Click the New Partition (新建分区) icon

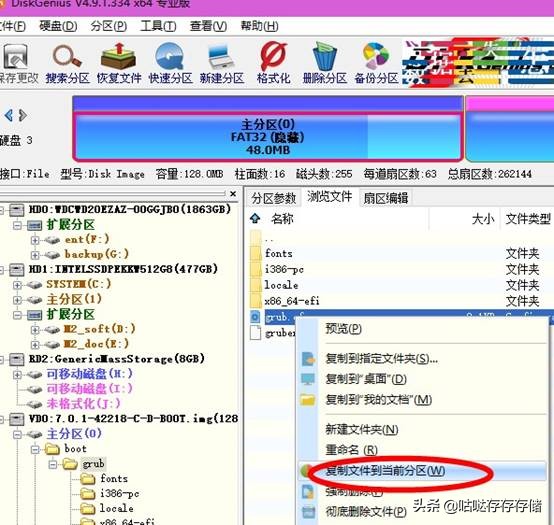tap(222, 57)
